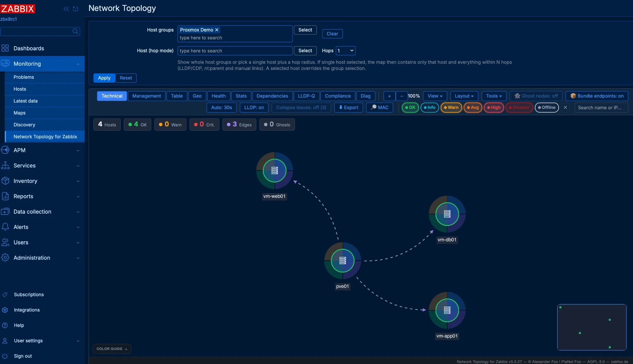Open the MAC lookup tool

pyautogui.click(x=379, y=108)
